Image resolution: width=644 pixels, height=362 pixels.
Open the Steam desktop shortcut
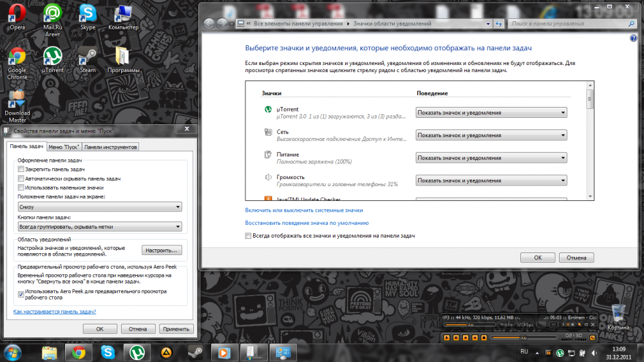pyautogui.click(x=88, y=60)
